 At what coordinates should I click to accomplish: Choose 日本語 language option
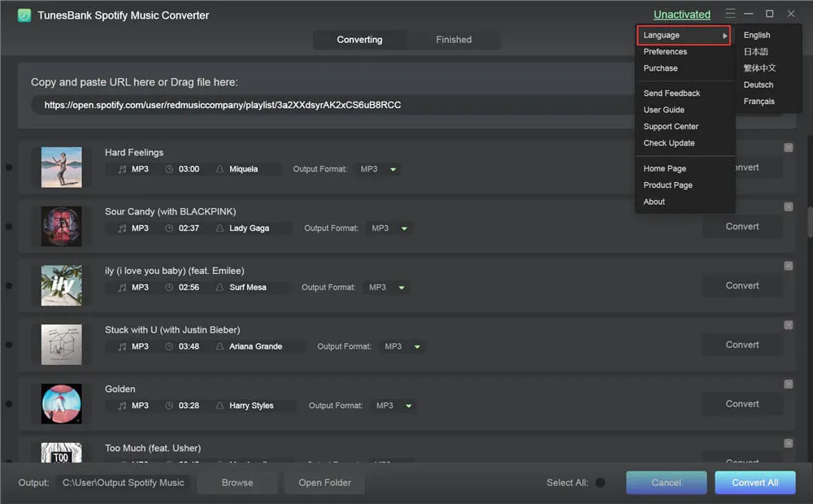tap(755, 52)
